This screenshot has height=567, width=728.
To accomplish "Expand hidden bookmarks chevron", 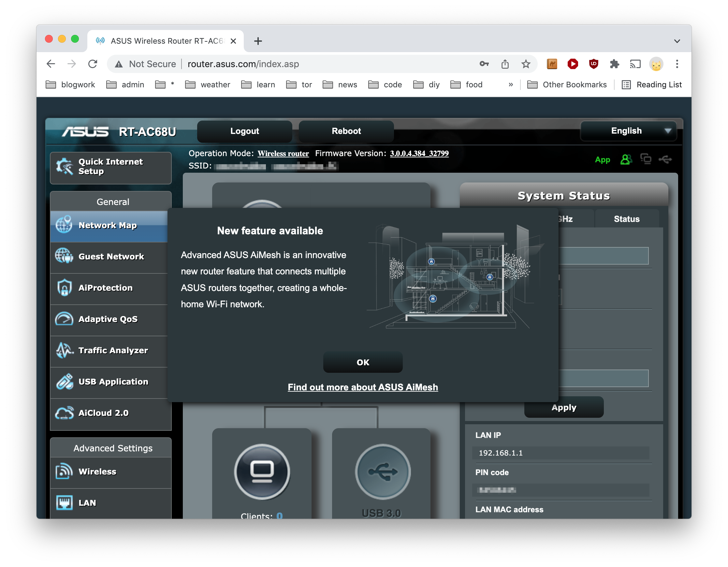I will pyautogui.click(x=511, y=85).
